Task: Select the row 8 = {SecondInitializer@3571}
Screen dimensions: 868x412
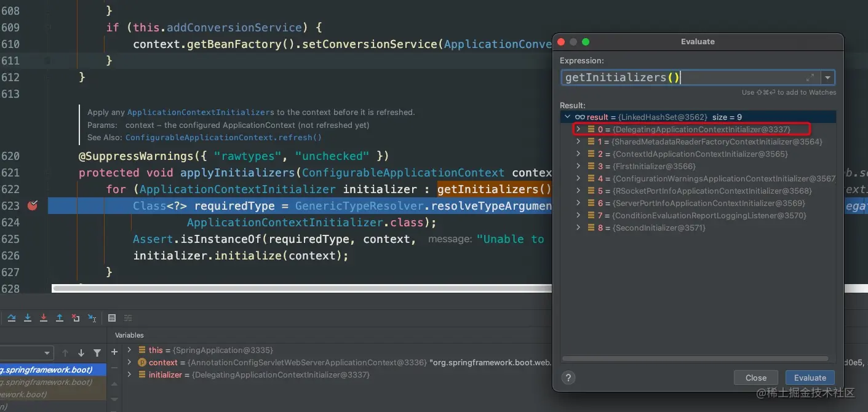Action: [x=698, y=228]
